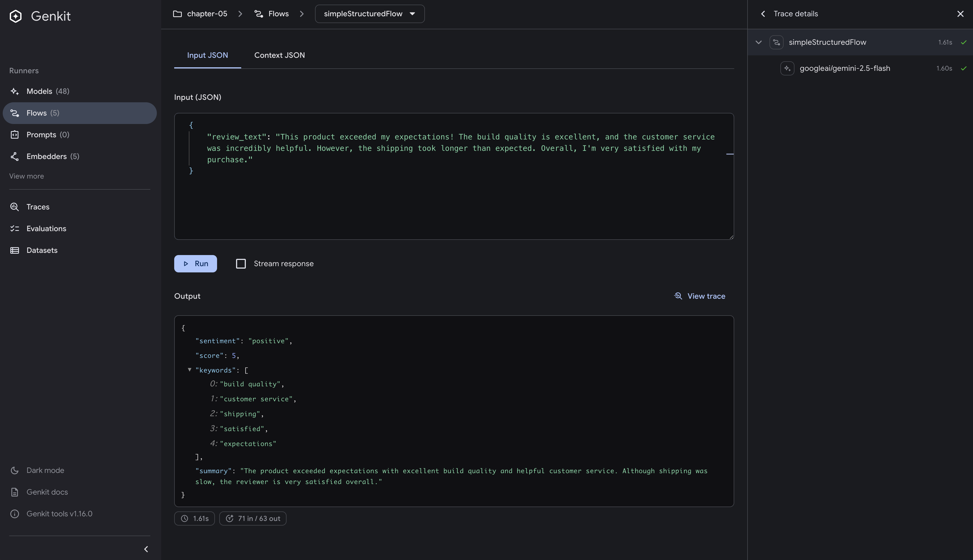
Task: Click the Models sparkle icon in sidebar
Action: click(x=15, y=91)
